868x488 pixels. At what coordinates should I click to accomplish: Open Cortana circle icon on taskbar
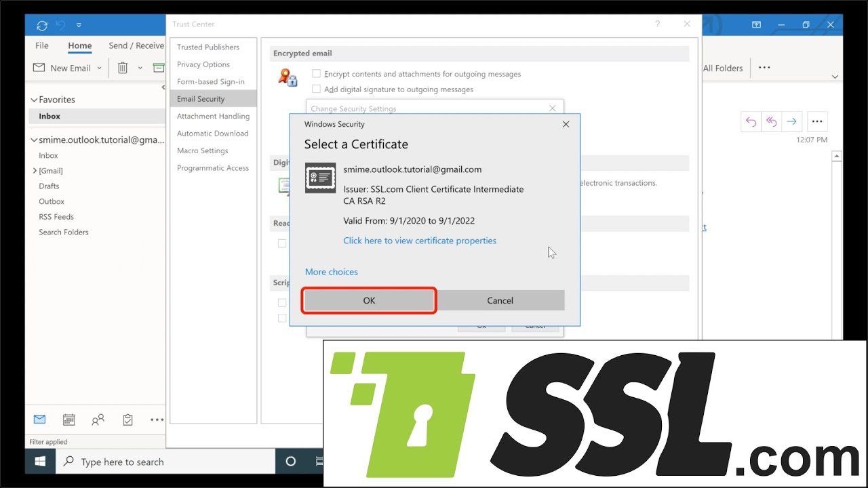coord(291,462)
